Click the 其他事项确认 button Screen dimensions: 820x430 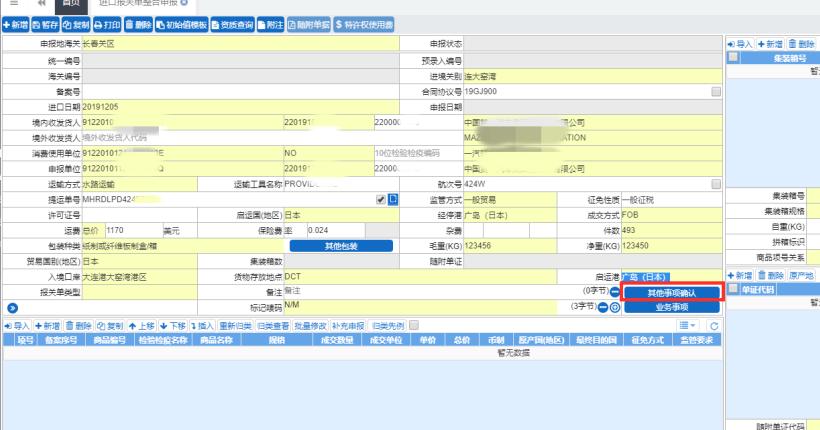pyautogui.click(x=672, y=293)
